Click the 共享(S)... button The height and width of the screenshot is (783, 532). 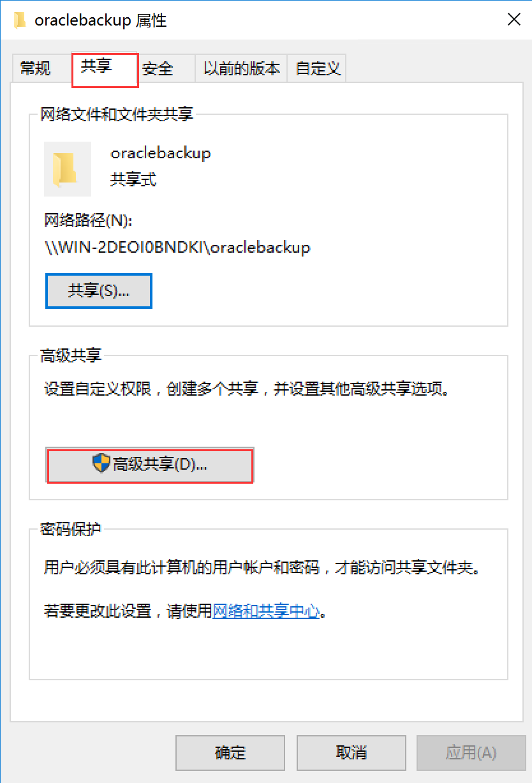(x=99, y=291)
